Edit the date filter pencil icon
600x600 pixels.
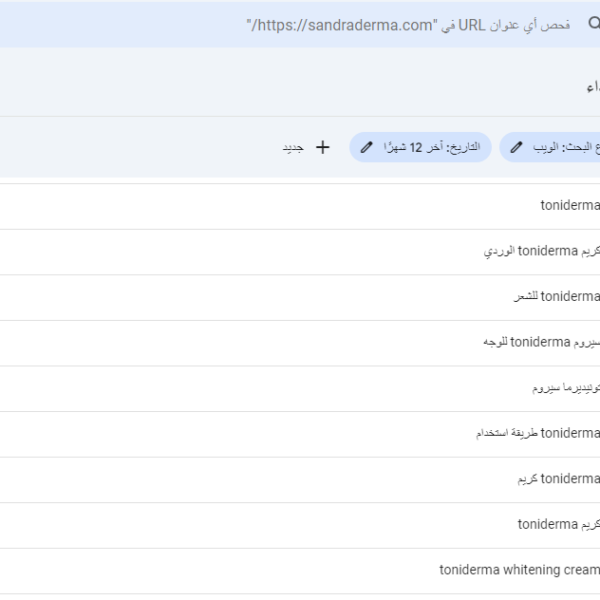[366, 147]
